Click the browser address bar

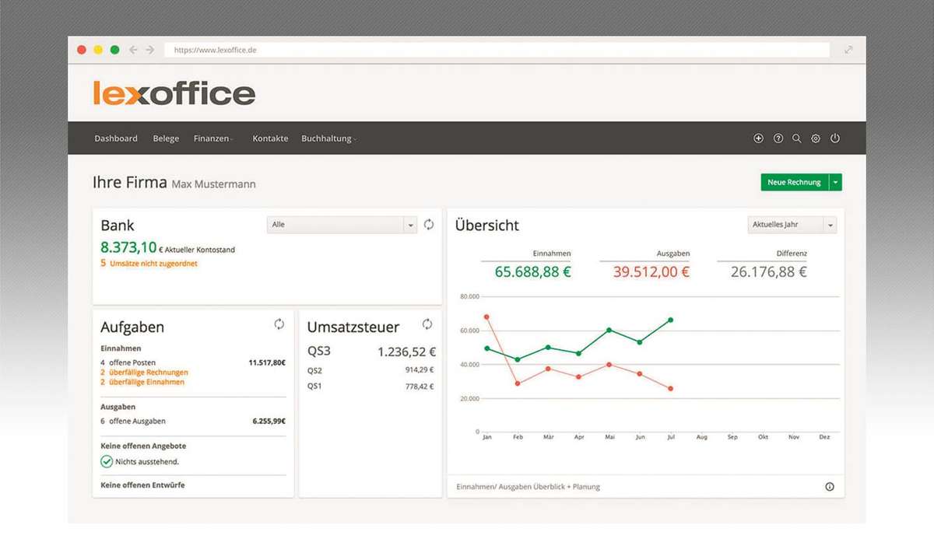[497, 50]
